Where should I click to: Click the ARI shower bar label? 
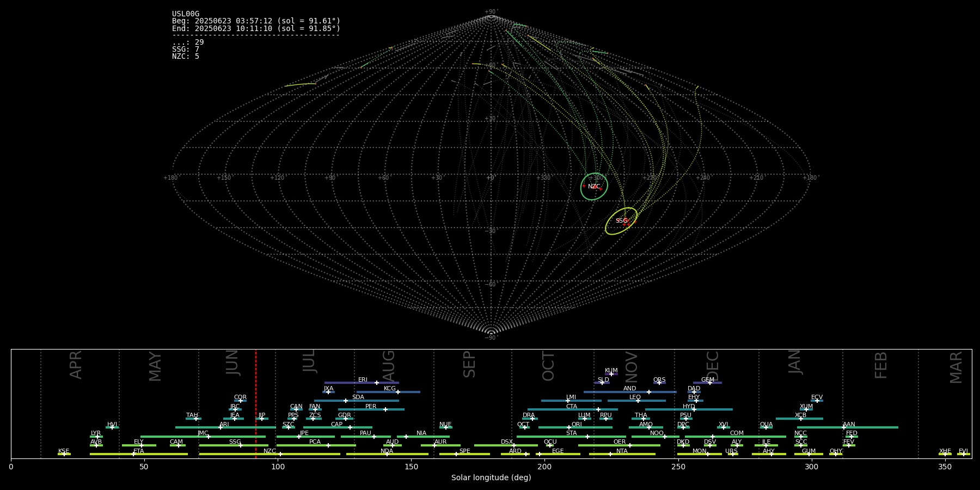click(224, 425)
